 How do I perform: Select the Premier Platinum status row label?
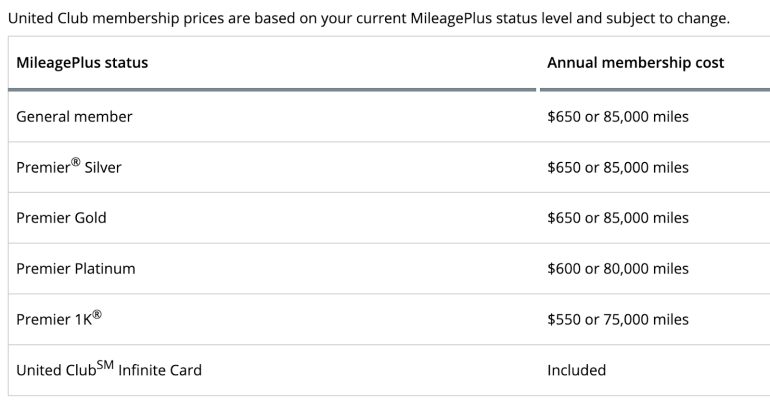pyautogui.click(x=76, y=269)
